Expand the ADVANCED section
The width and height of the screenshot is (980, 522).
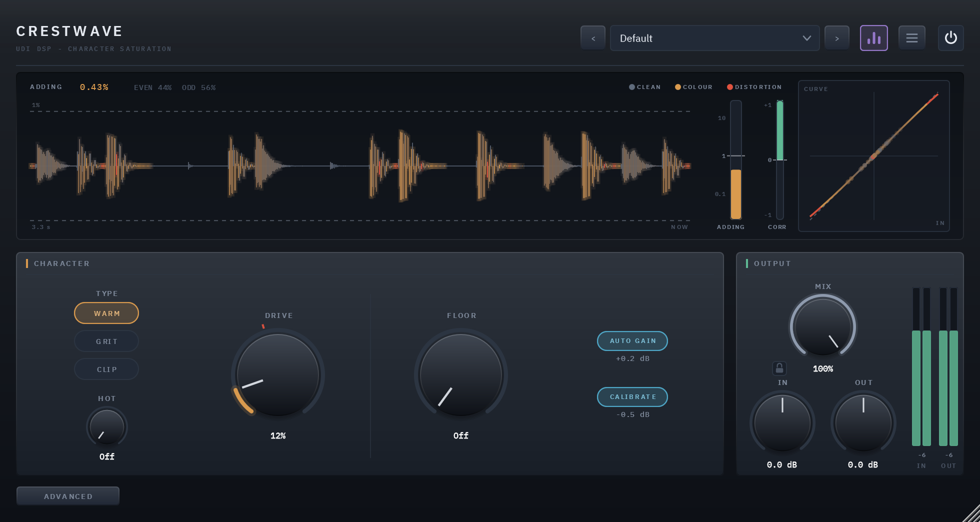click(68, 496)
